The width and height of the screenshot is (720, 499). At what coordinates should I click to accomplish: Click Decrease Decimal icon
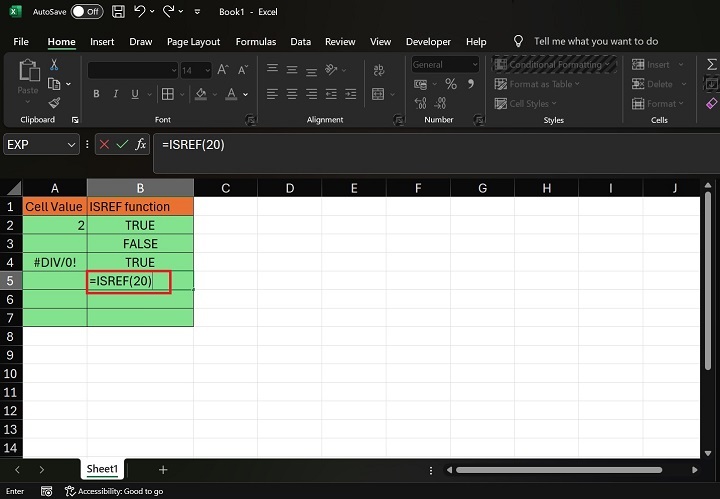click(440, 103)
